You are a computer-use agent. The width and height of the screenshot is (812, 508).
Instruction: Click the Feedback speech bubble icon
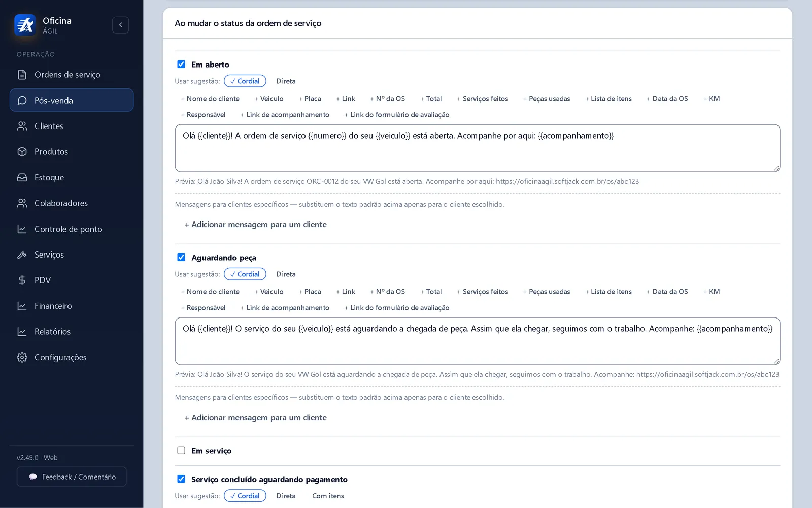pos(33,477)
